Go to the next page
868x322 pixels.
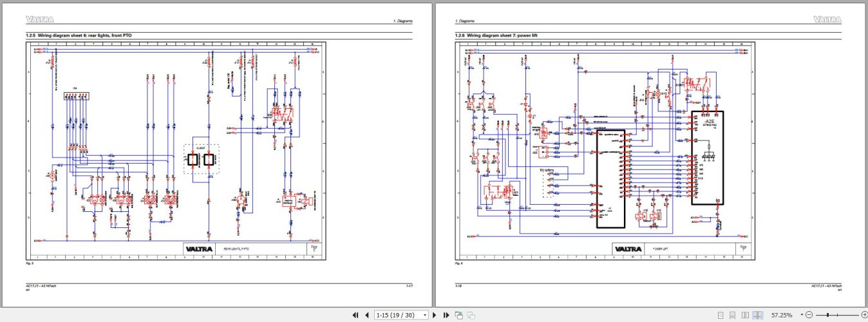point(435,315)
